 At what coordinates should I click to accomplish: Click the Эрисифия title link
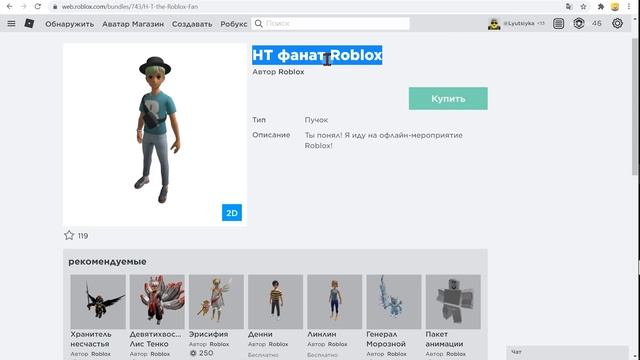(208, 334)
